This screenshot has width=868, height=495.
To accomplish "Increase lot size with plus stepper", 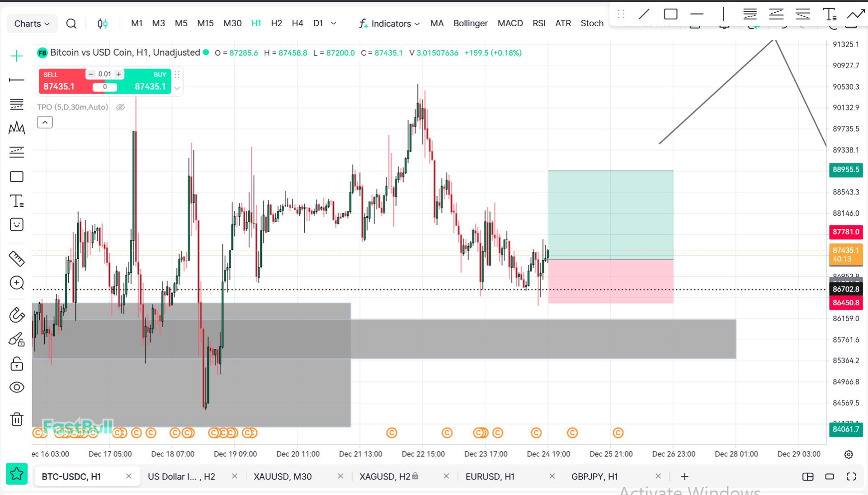I will coord(118,74).
